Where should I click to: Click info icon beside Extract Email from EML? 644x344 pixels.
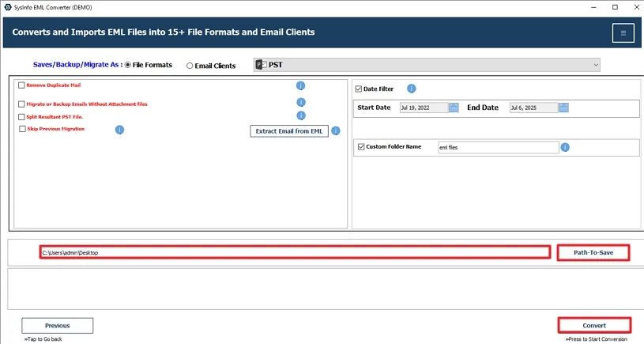tap(336, 131)
